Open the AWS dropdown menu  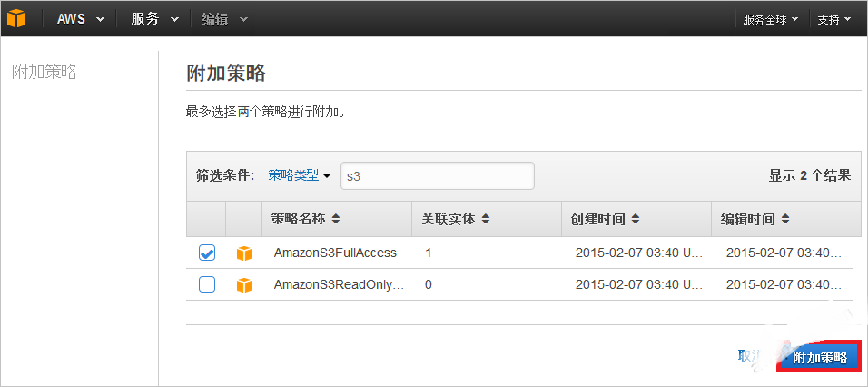[x=80, y=19]
